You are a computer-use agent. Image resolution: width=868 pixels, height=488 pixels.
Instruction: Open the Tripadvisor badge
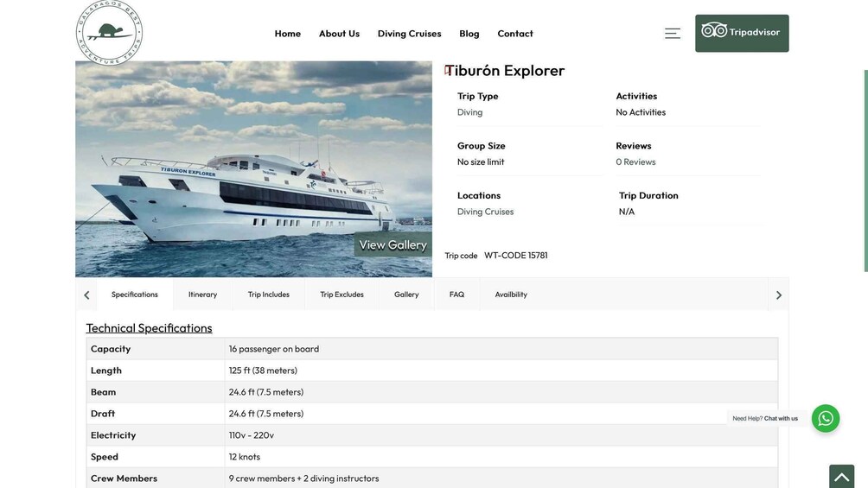tap(741, 33)
